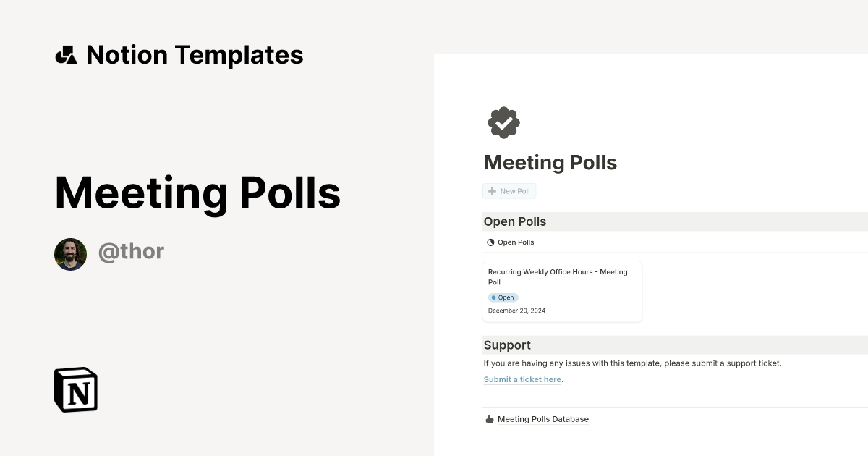
Task: Click the December 20, 2024 date
Action: point(516,310)
